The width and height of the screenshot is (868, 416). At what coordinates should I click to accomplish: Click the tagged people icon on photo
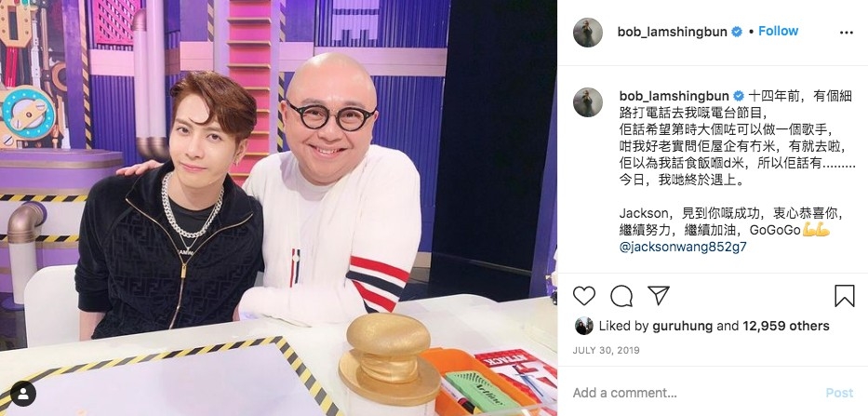[23, 394]
